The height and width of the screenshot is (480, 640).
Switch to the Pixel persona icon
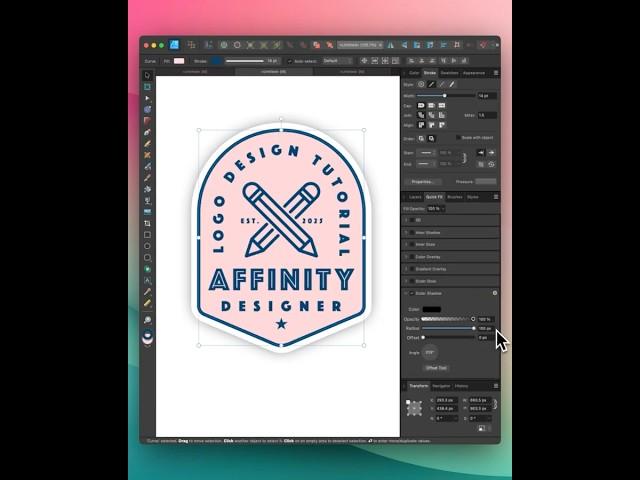point(191,45)
